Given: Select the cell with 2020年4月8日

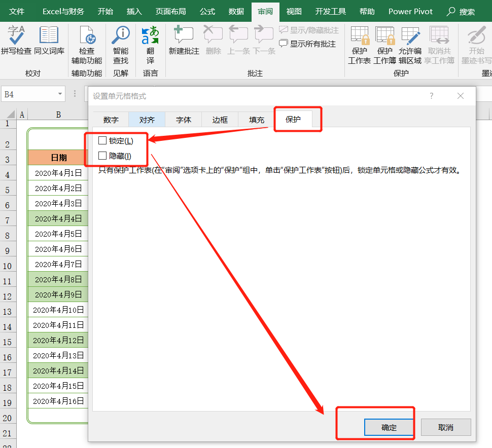Looking at the screenshot, I should pyautogui.click(x=58, y=279).
